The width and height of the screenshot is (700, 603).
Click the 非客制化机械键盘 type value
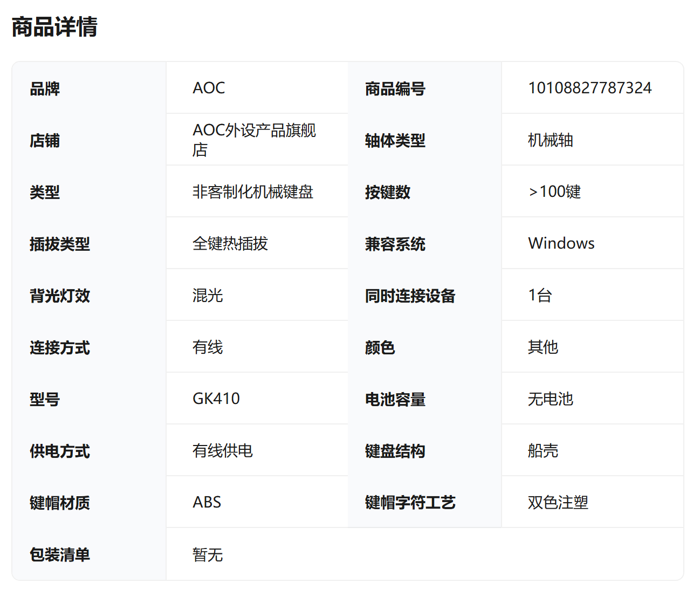(x=252, y=192)
